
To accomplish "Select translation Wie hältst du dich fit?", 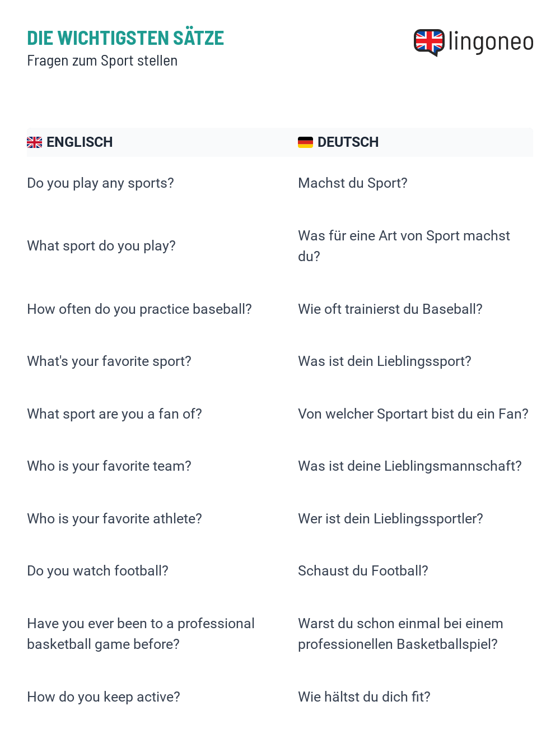I will click(x=364, y=697).
